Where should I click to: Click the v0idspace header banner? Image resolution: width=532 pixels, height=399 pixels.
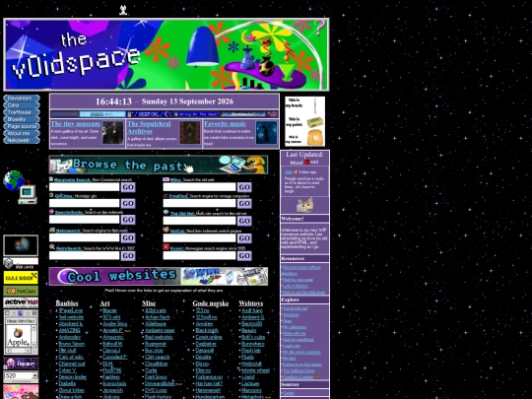[x=166, y=54]
